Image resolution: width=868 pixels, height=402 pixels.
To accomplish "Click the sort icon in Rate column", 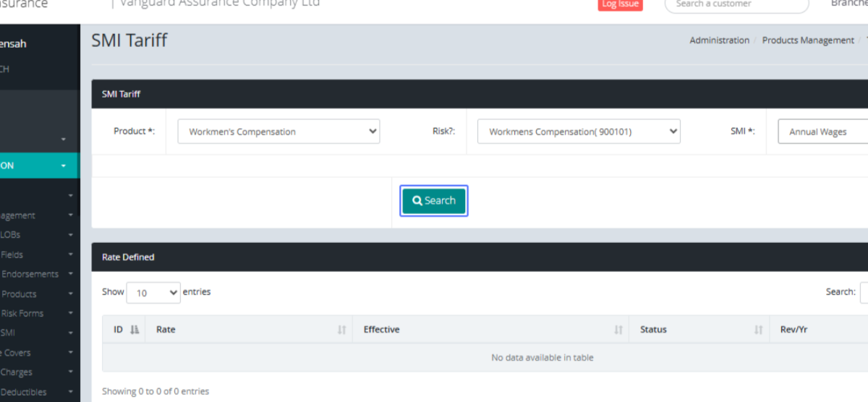I will [x=341, y=330].
